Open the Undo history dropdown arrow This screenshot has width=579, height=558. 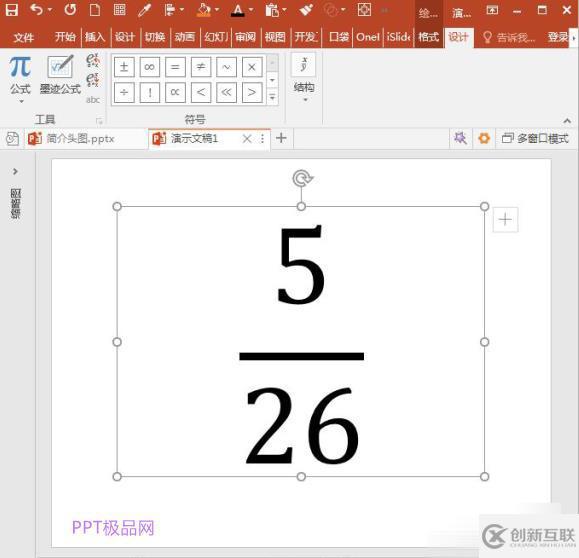50,10
